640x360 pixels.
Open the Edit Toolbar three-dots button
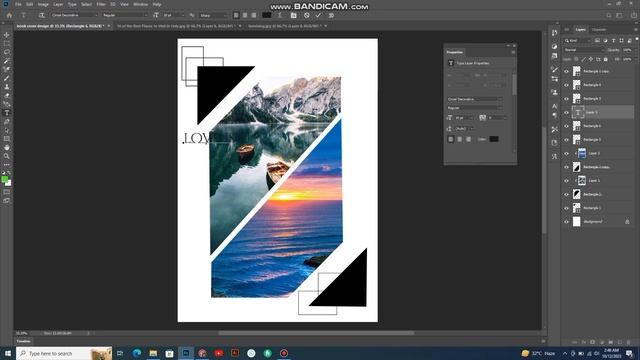pyautogui.click(x=7, y=164)
